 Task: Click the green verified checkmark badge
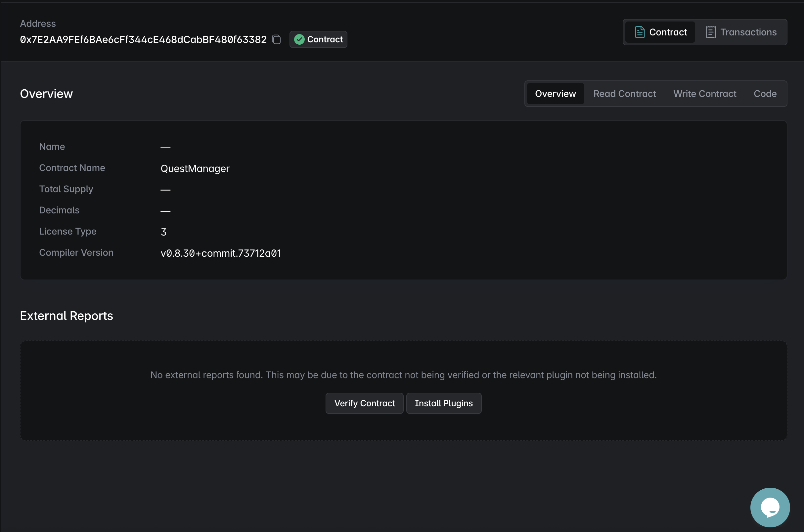coord(299,39)
